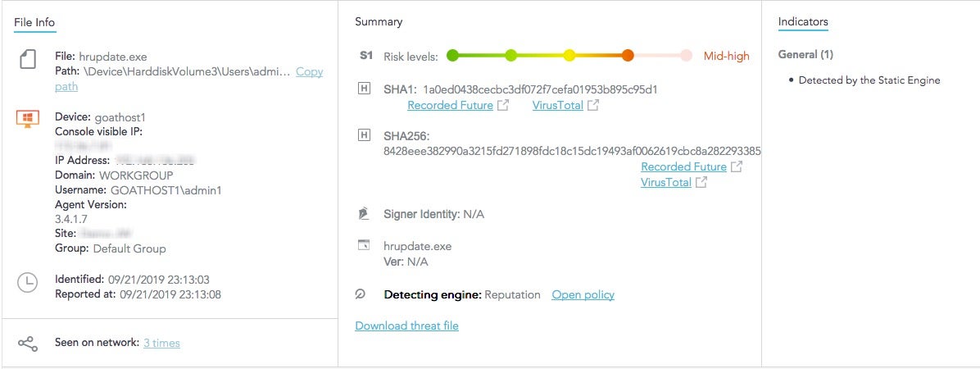This screenshot has height=369, width=980.
Task: Click the Signer Identity icon
Action: tap(364, 214)
